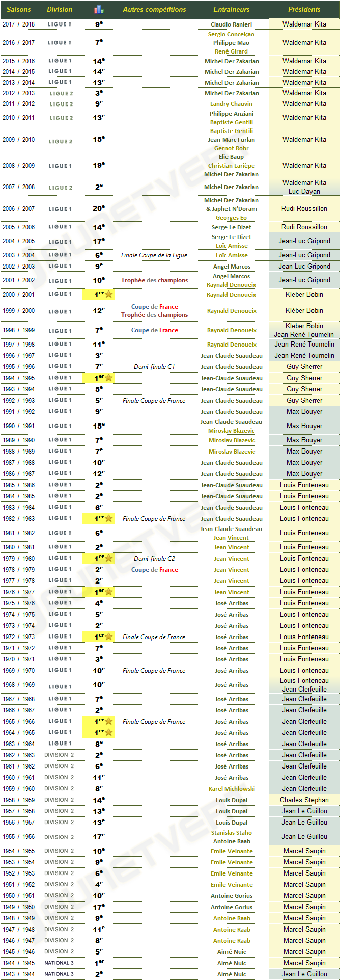Click the Coupe de France badge in the 1978/1979 row
The image size is (340, 980).
(155, 570)
